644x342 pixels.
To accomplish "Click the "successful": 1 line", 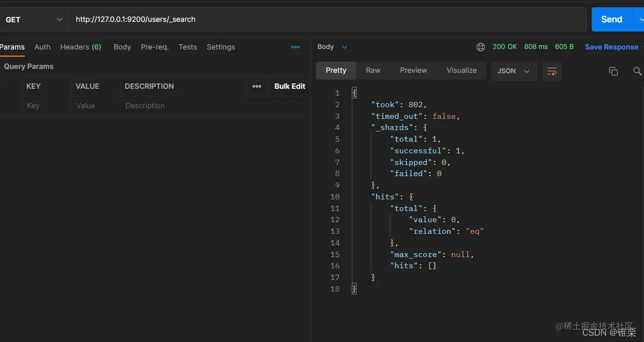I will (427, 151).
